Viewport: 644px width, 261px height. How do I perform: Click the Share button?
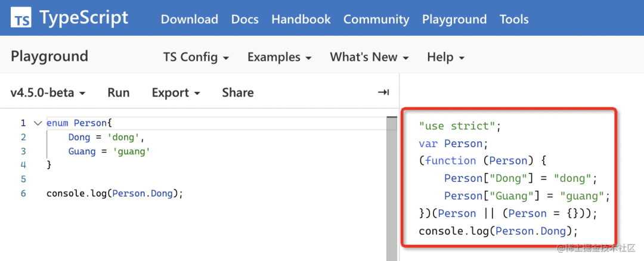237,92
